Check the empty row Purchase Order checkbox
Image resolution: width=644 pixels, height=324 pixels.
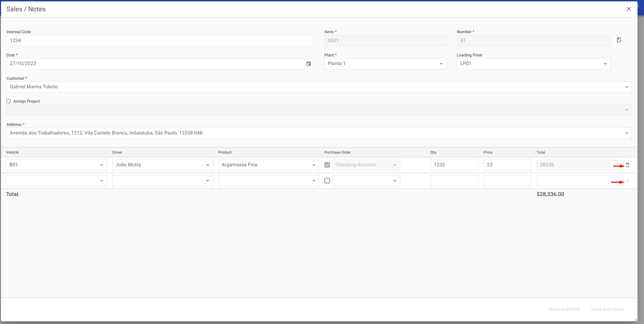click(327, 181)
